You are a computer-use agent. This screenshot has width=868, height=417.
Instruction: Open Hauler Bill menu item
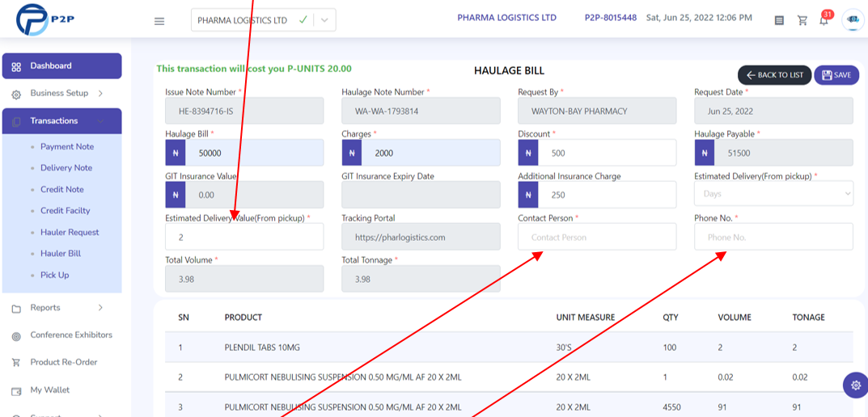tap(61, 253)
